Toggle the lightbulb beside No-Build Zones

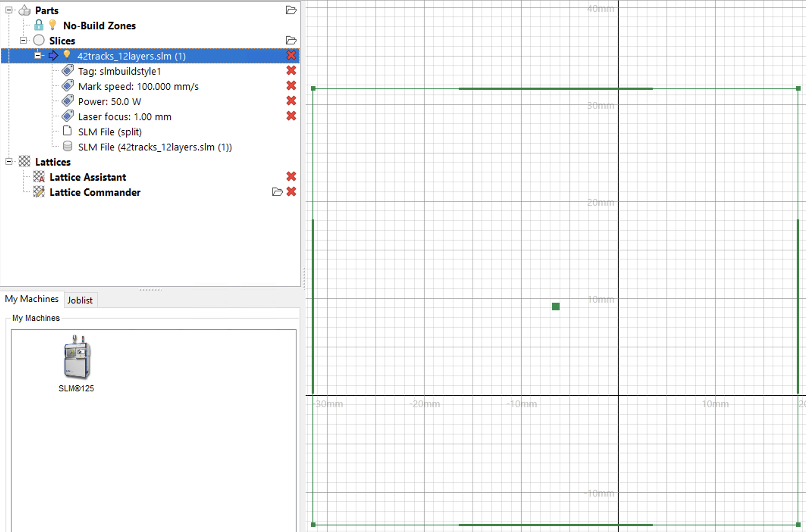[52, 25]
